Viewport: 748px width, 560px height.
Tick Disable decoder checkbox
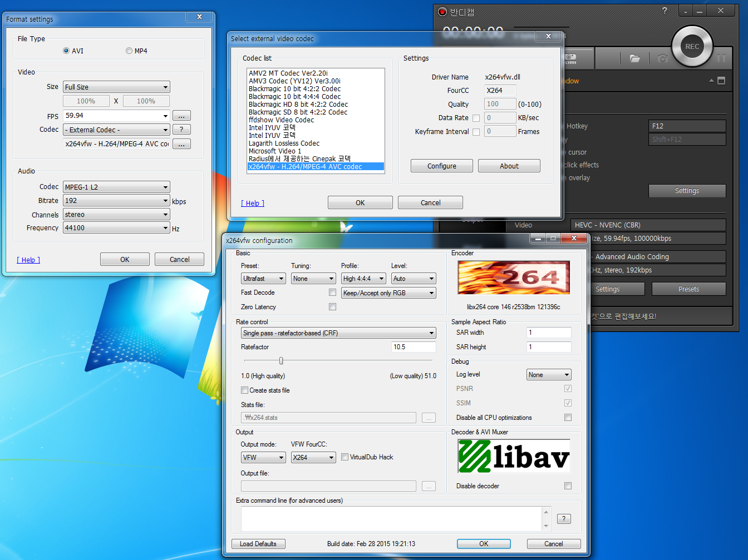pos(568,486)
